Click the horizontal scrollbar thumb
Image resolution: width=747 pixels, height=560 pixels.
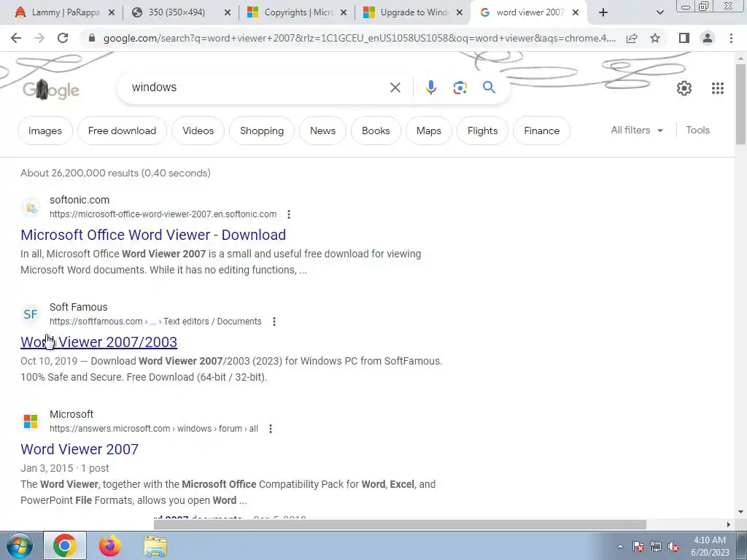[x=400, y=524]
